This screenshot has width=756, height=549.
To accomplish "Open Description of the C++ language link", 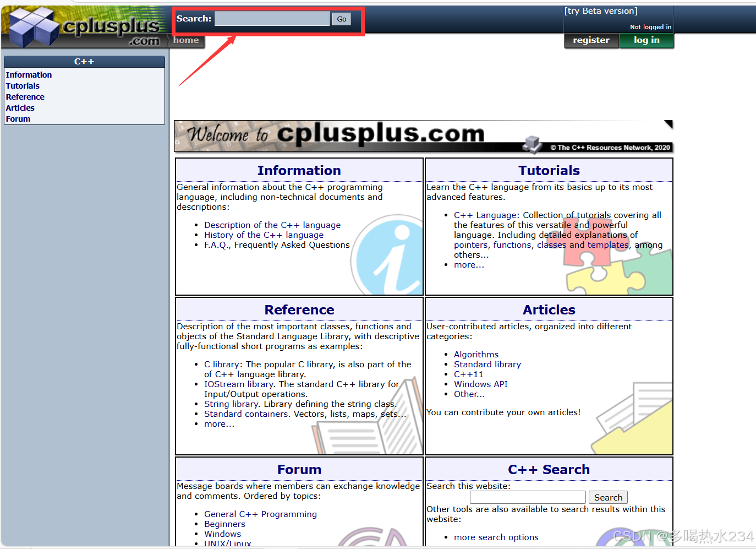I will (x=272, y=225).
